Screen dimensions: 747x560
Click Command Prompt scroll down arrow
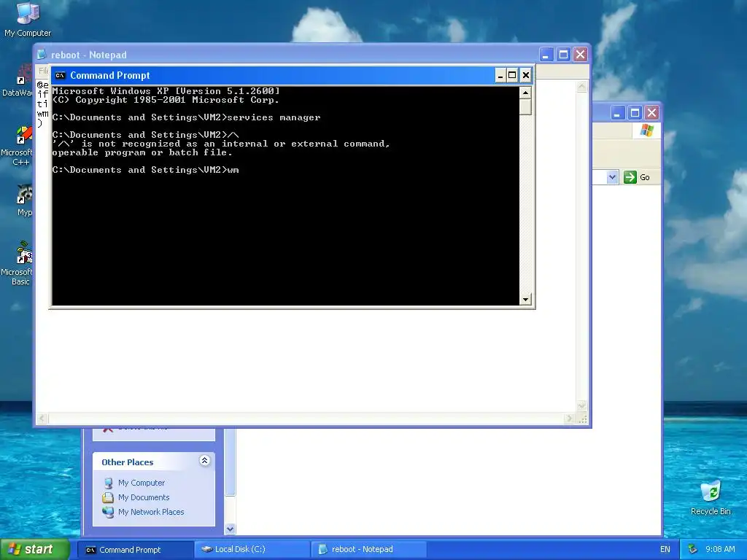(x=525, y=300)
